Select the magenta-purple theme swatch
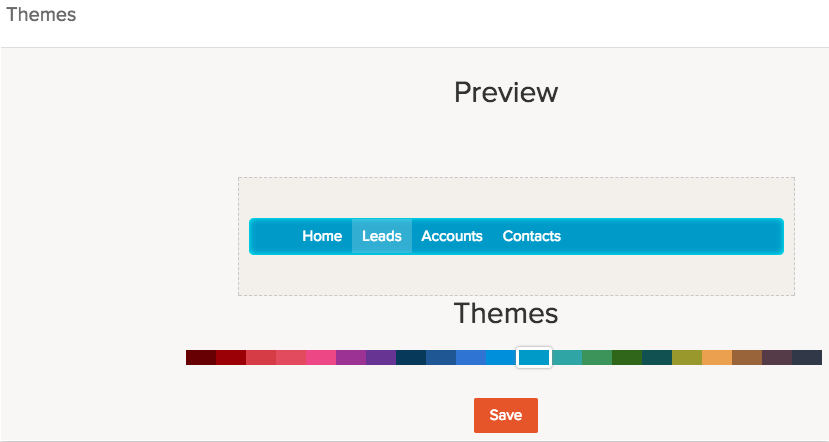 point(351,357)
